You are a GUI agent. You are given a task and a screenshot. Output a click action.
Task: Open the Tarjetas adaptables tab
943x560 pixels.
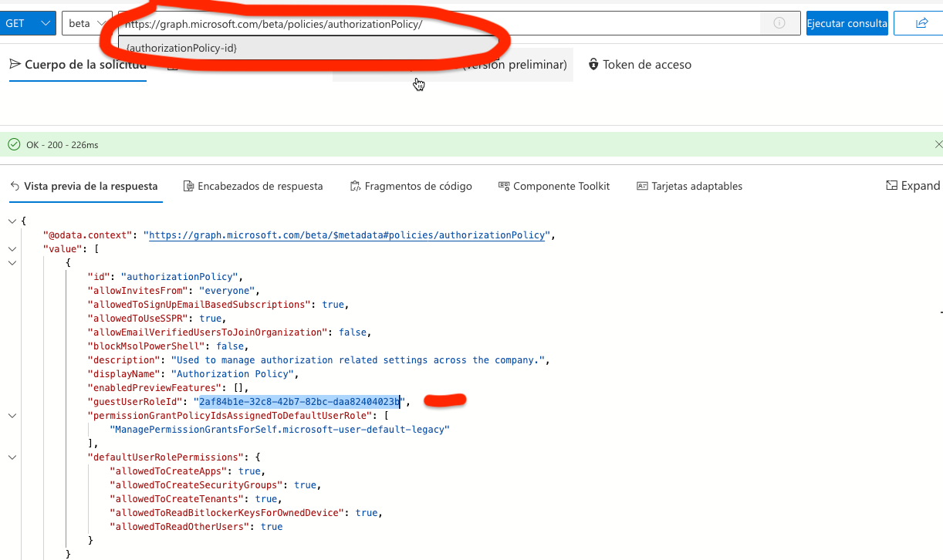[689, 186]
